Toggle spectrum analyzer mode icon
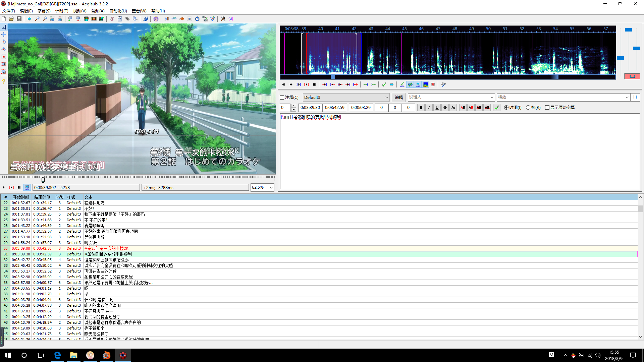644x362 pixels. pyautogui.click(x=426, y=84)
